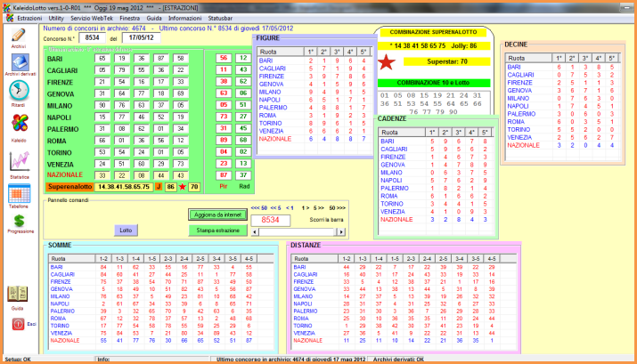Click the NAZIONALE Pir value 87

[x=224, y=175]
